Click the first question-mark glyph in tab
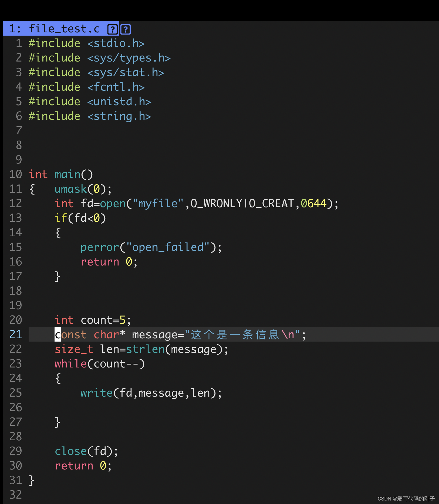The width and height of the screenshot is (439, 504). tap(112, 29)
